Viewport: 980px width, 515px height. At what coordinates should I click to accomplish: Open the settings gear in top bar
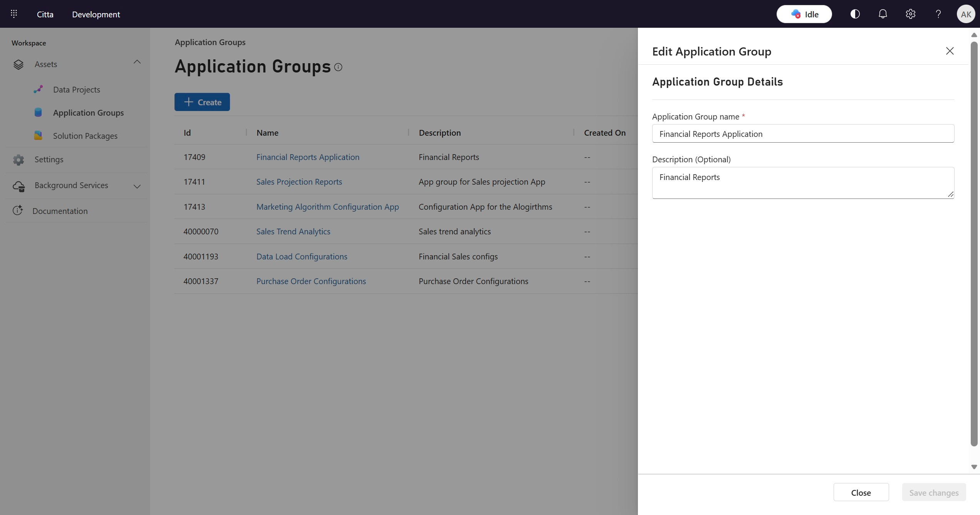(910, 14)
